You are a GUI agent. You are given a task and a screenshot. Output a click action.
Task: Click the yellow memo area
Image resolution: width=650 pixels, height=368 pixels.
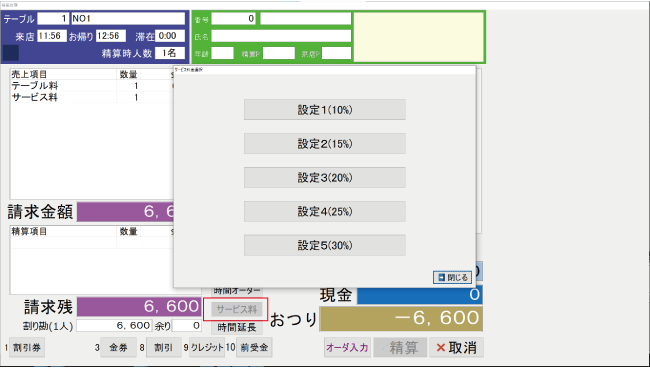(419, 37)
